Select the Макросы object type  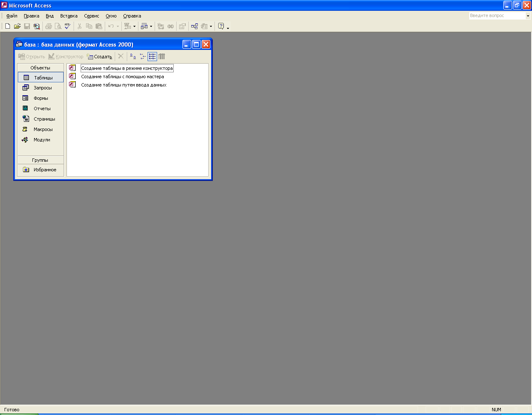point(41,129)
